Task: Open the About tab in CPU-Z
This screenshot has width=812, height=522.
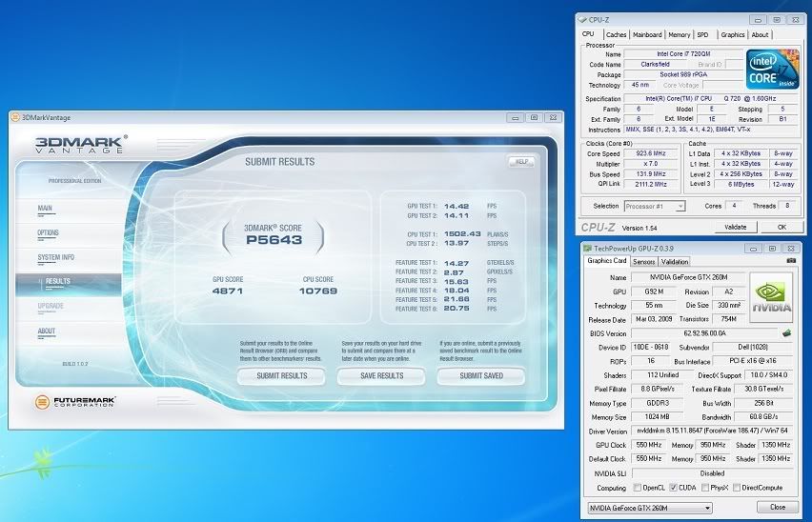Action: (760, 34)
